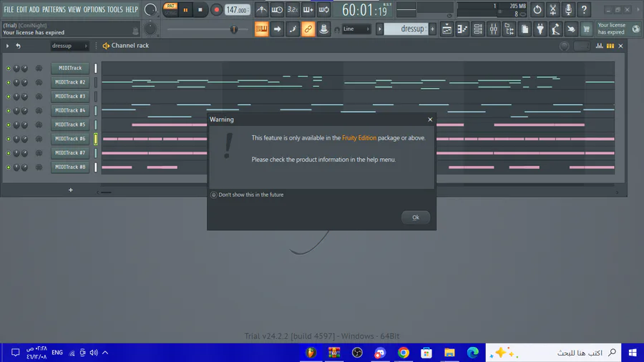The width and height of the screenshot is (644, 362).
Task: Open the shopping cart store icon
Action: pos(587,29)
